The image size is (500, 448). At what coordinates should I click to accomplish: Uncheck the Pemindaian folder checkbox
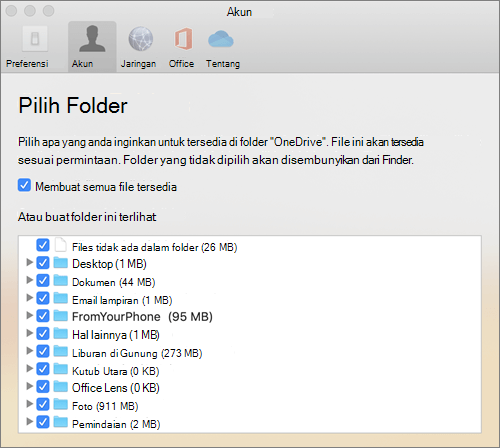43,422
